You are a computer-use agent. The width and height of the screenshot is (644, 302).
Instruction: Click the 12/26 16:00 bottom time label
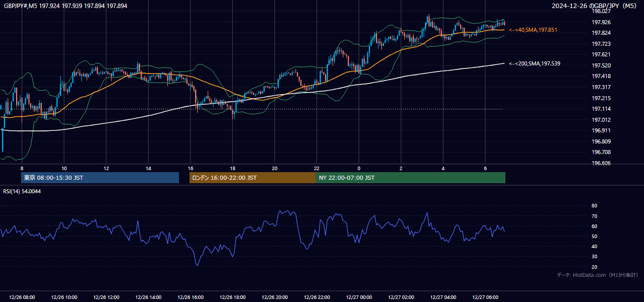point(190,297)
